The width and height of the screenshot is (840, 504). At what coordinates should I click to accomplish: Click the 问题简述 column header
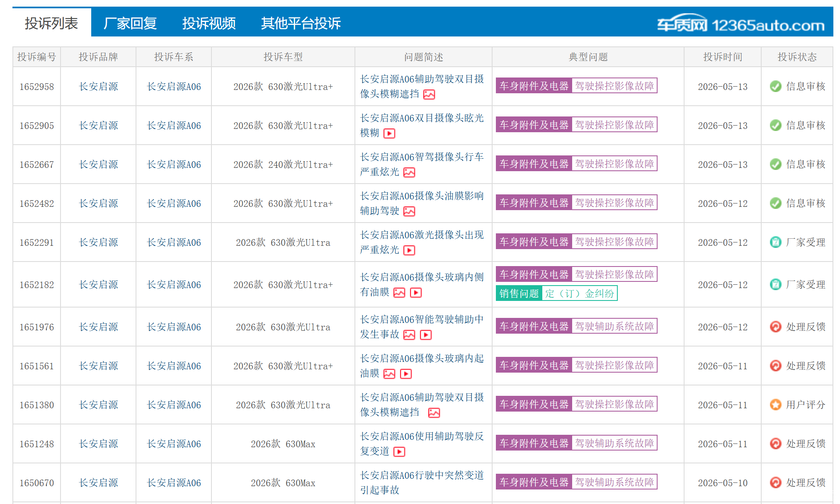(x=423, y=57)
